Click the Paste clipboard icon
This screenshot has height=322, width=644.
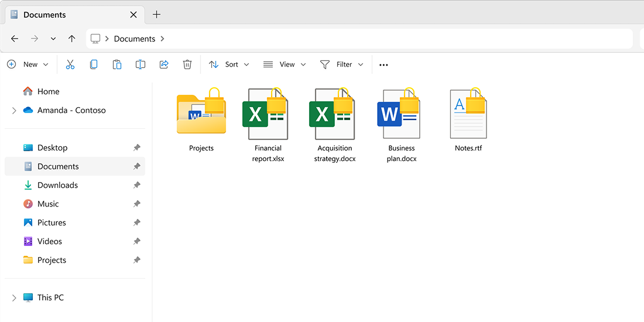point(117,64)
